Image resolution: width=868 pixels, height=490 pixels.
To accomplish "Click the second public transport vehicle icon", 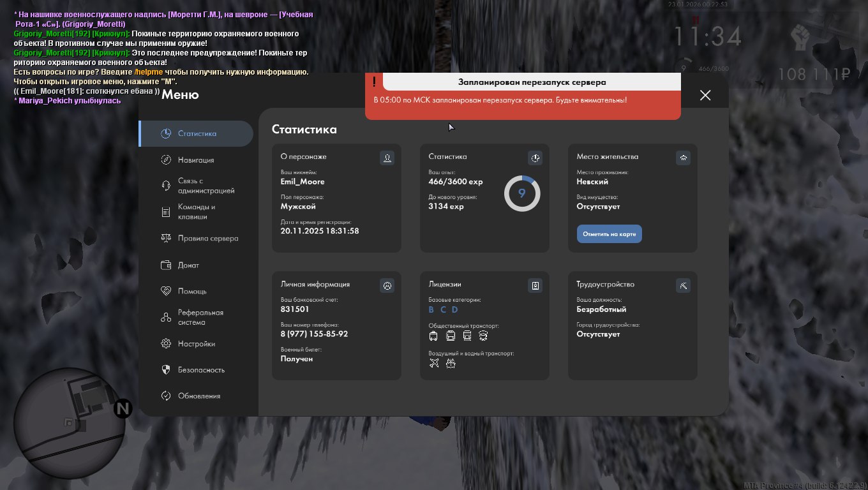I will [x=451, y=336].
